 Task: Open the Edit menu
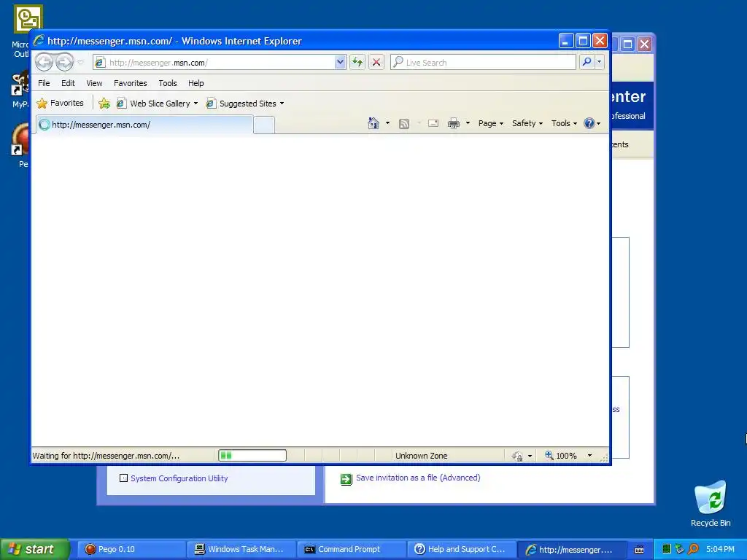68,83
